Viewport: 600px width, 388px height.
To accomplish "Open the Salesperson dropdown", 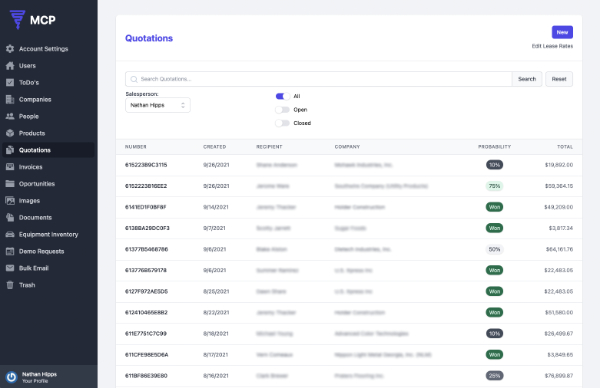I will [158, 105].
